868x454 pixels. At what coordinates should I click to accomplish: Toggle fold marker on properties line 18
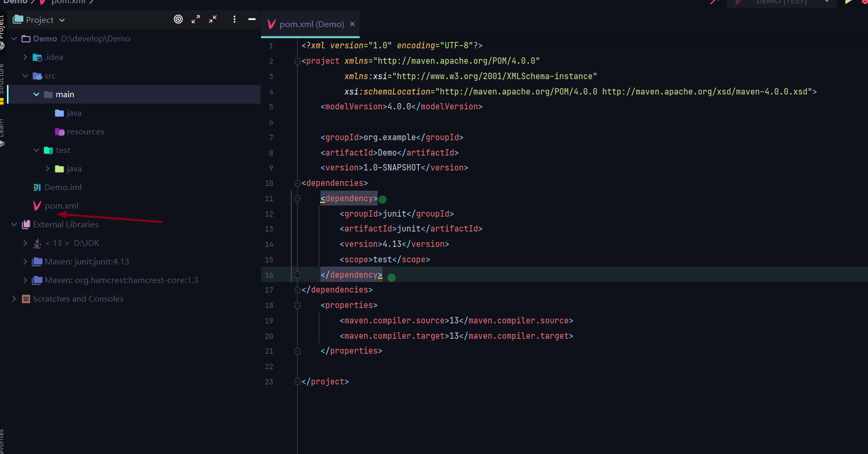pyautogui.click(x=297, y=305)
